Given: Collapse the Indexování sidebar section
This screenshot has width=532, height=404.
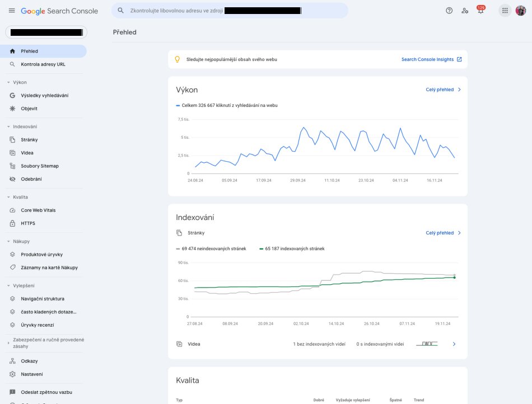Looking at the screenshot, I should 8,126.
